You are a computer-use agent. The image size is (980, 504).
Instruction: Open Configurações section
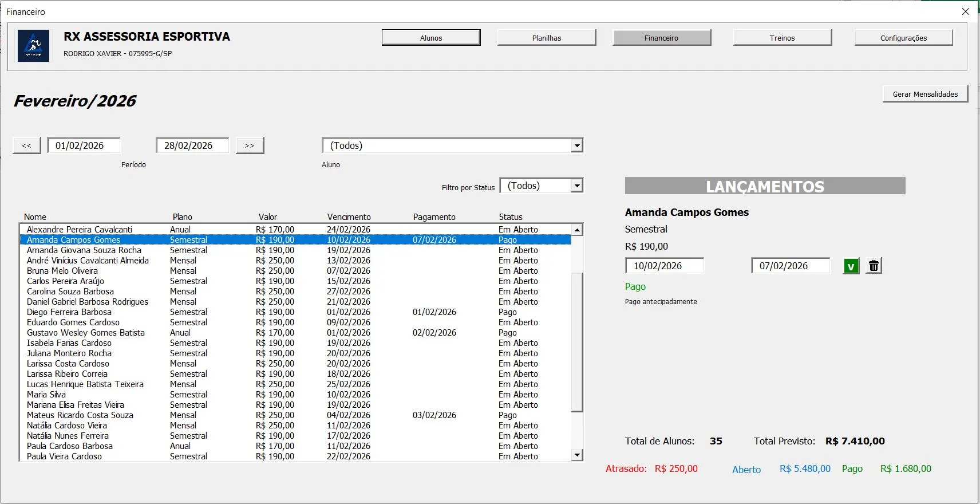pos(903,38)
